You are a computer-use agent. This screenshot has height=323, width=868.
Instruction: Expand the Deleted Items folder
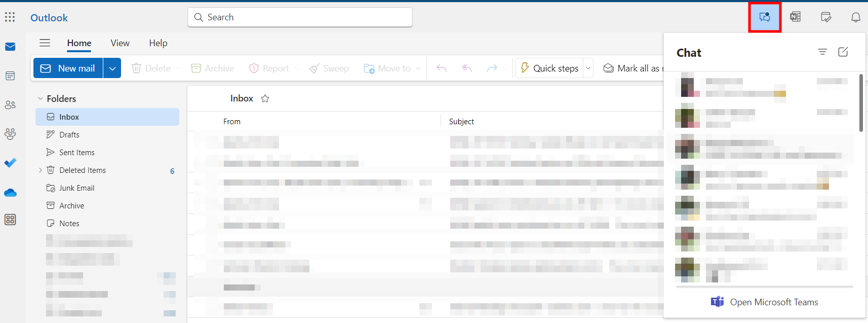[41, 170]
